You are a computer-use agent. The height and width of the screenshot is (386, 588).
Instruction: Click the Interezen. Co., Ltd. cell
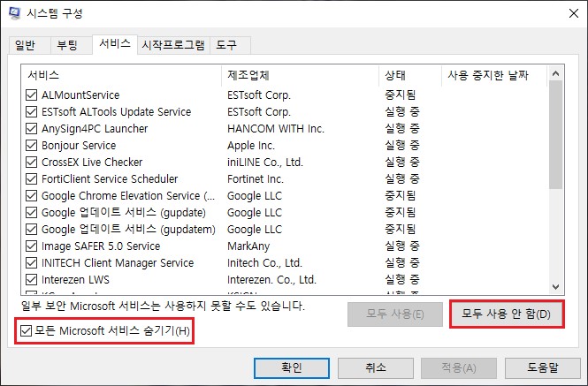click(x=271, y=280)
